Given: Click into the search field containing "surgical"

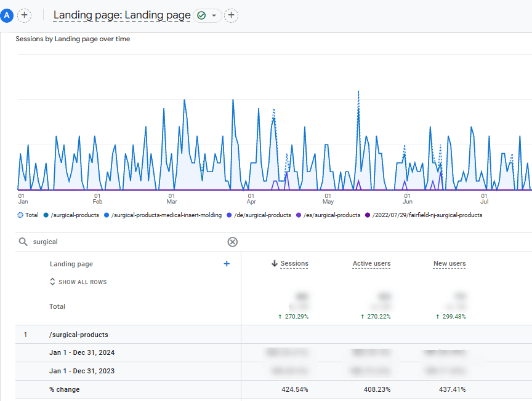Looking at the screenshot, I should [x=123, y=242].
